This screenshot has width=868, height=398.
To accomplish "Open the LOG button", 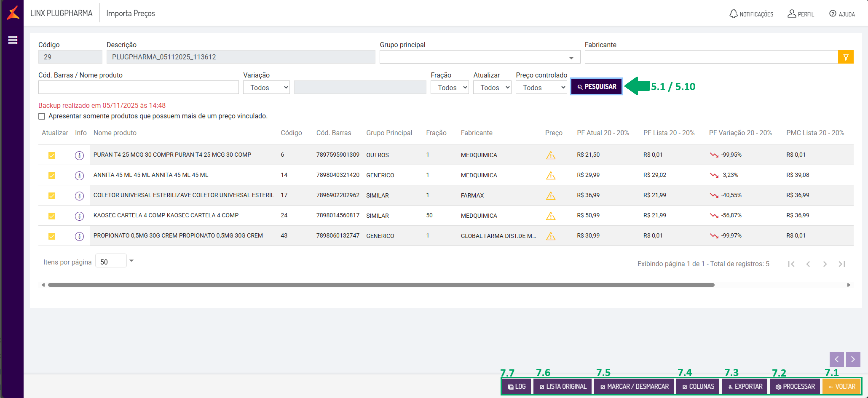I will (x=517, y=386).
